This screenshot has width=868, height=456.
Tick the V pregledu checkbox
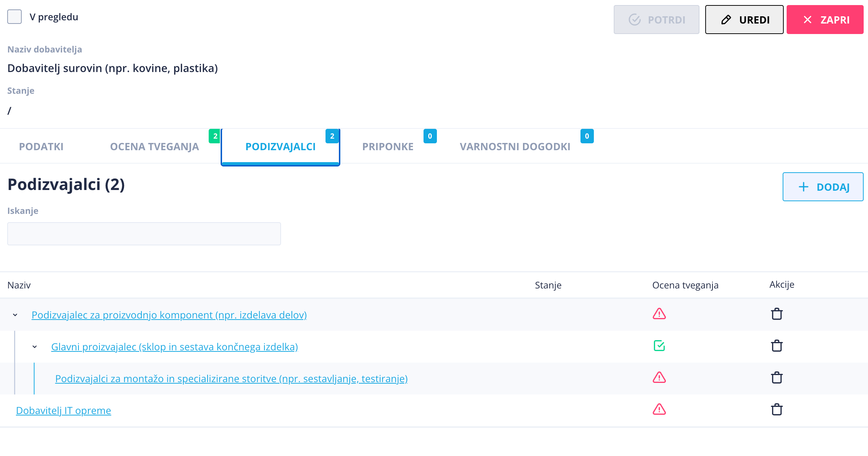14,17
